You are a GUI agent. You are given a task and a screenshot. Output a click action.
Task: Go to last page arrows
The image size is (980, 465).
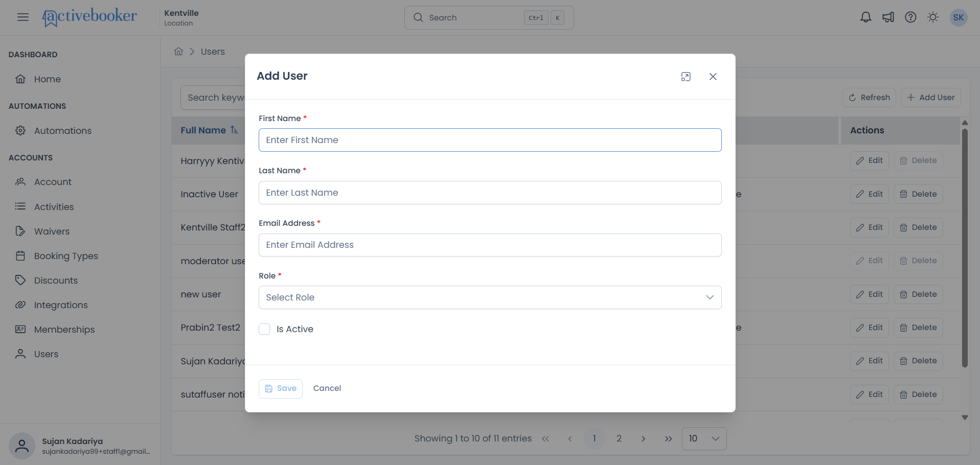click(668, 438)
